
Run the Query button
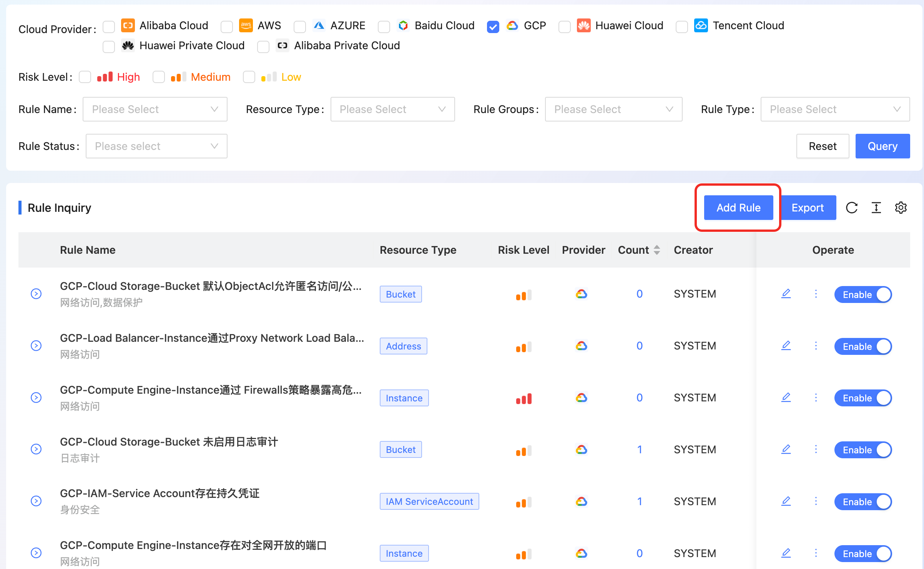(x=882, y=146)
